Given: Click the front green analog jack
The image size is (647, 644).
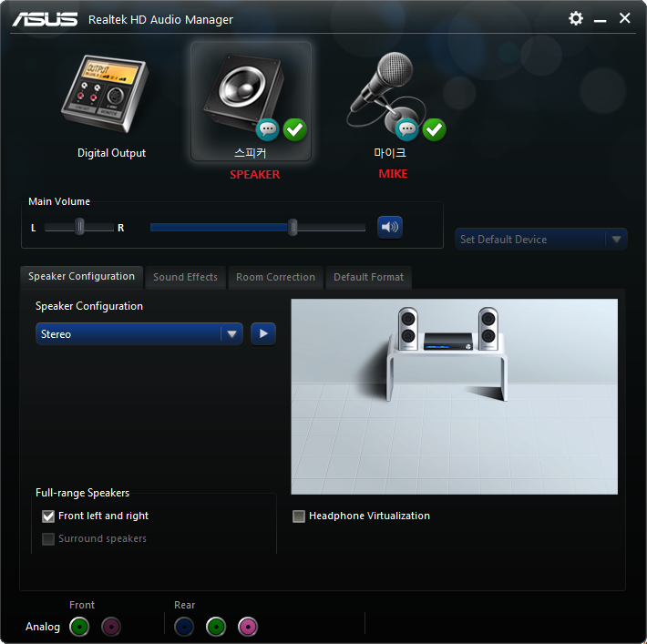Looking at the screenshot, I should point(79,627).
